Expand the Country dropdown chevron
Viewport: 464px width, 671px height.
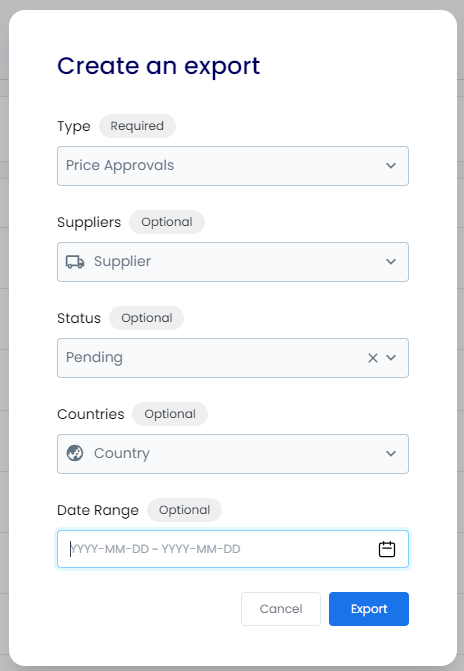coord(391,453)
